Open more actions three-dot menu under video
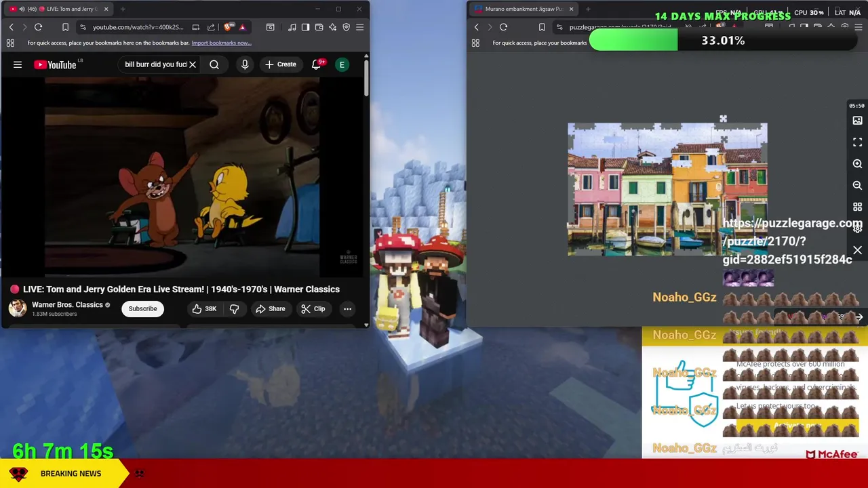Image resolution: width=868 pixels, height=488 pixels. 347,308
